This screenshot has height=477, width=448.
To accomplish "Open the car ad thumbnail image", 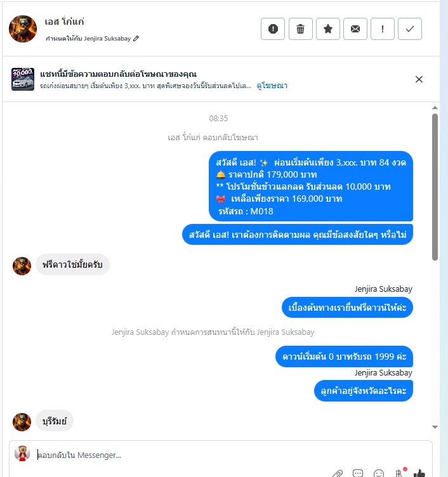I will (23, 79).
